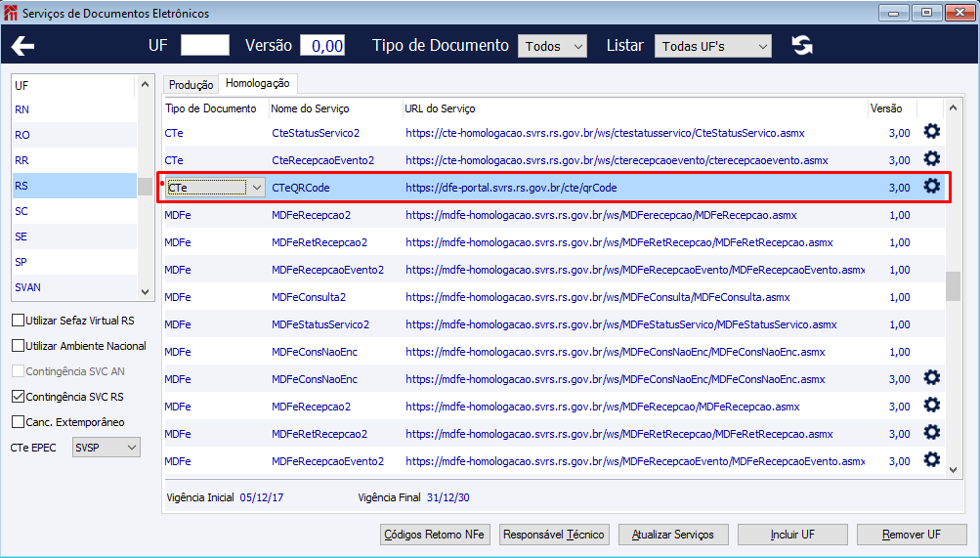Open the CTe combo in the selected row
The width and height of the screenshot is (980, 558).
click(x=216, y=188)
